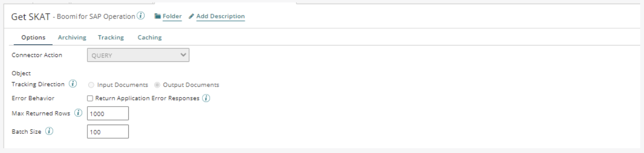Enable Return Application Error Responses checkbox
Image resolution: width=644 pixels, height=153 pixels.
click(x=90, y=98)
